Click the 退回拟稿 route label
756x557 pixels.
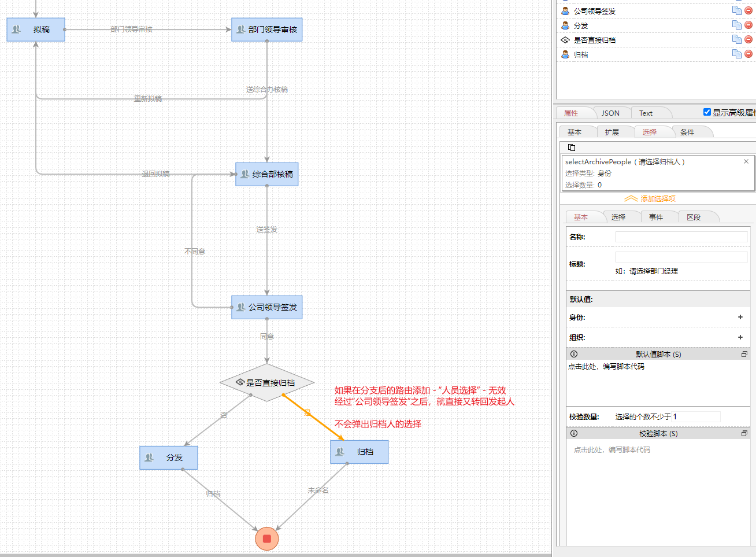coord(156,174)
